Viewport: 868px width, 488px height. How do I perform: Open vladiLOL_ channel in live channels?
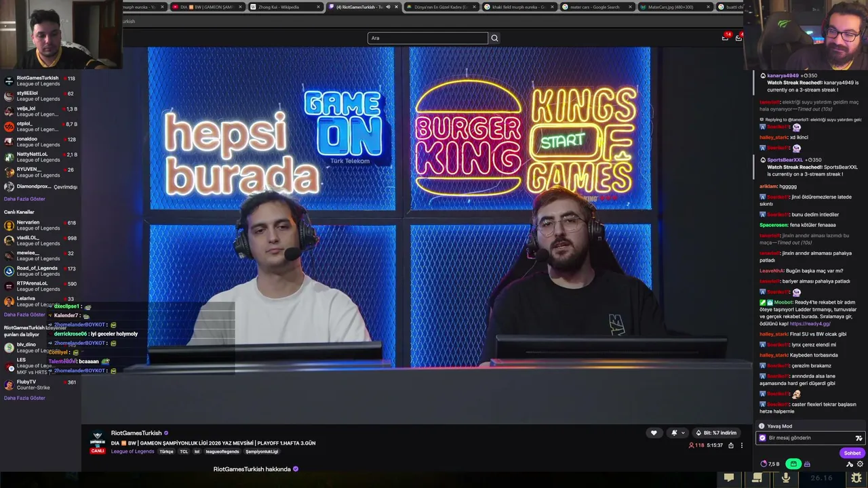pos(41,241)
